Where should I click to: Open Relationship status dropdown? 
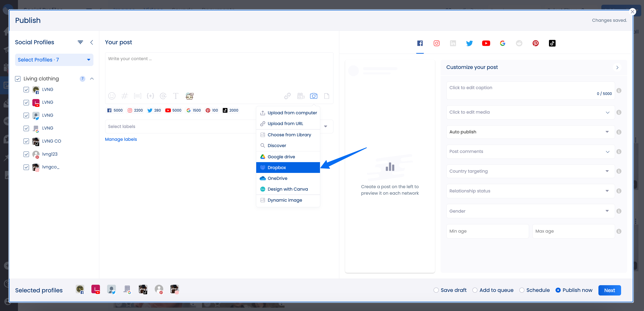[x=530, y=191]
